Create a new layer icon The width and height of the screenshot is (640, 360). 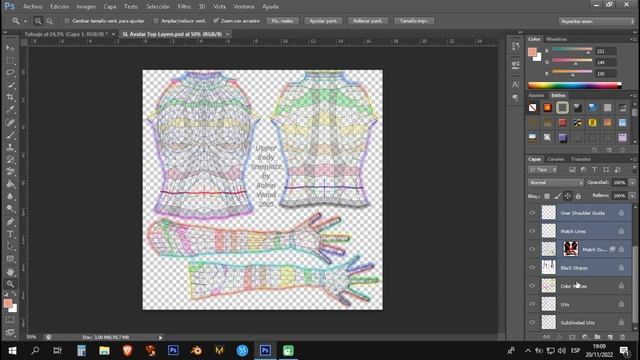tap(610, 337)
